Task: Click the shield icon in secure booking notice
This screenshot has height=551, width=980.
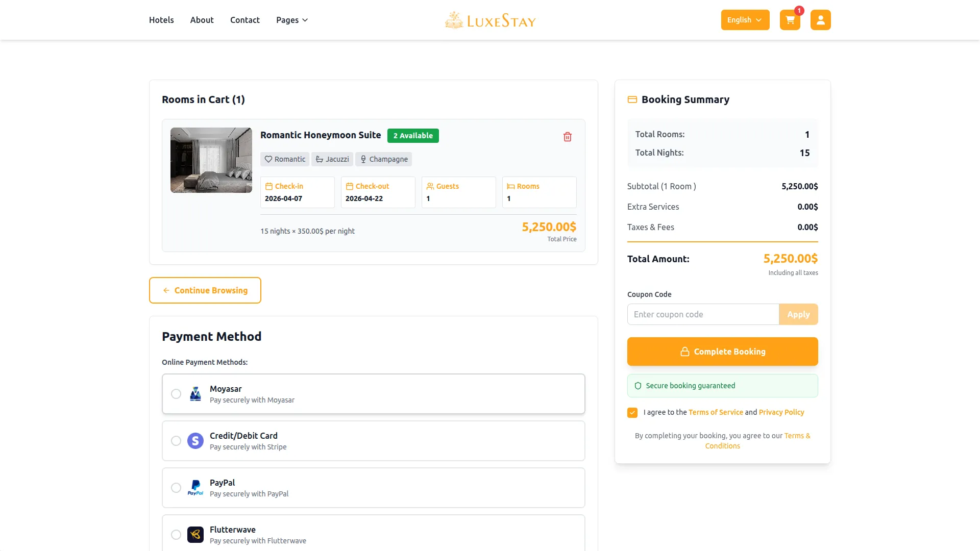Action: coord(638,386)
